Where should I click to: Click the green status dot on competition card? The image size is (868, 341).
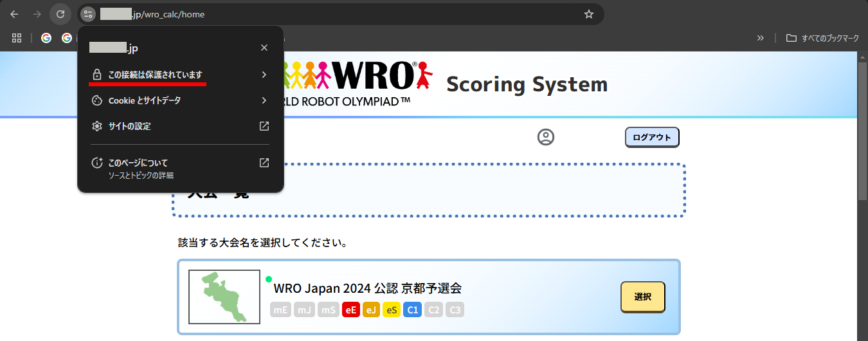pos(269,279)
